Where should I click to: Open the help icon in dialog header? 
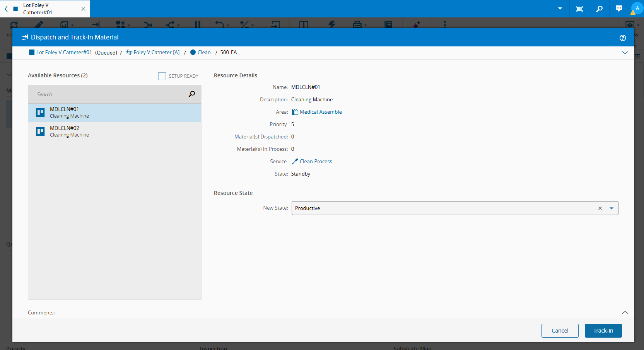coord(622,38)
